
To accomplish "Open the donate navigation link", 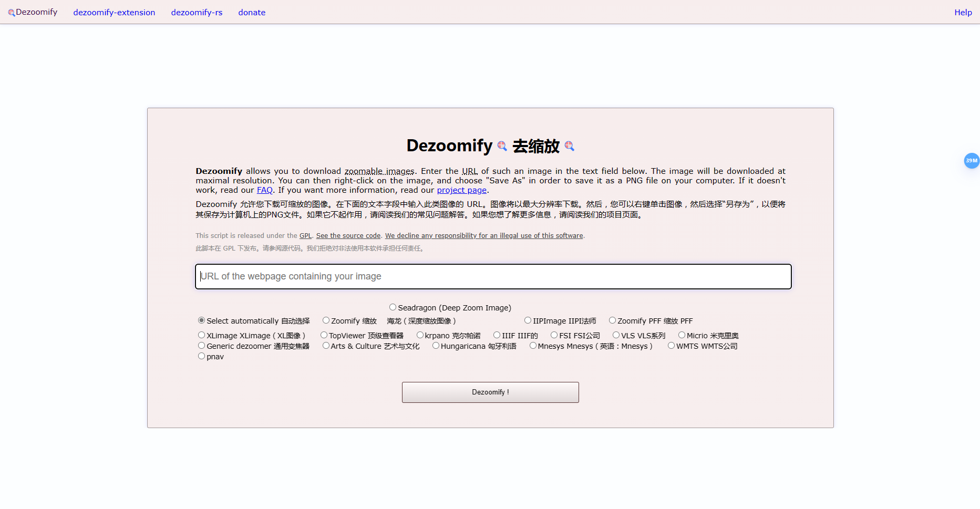I will coord(252,13).
